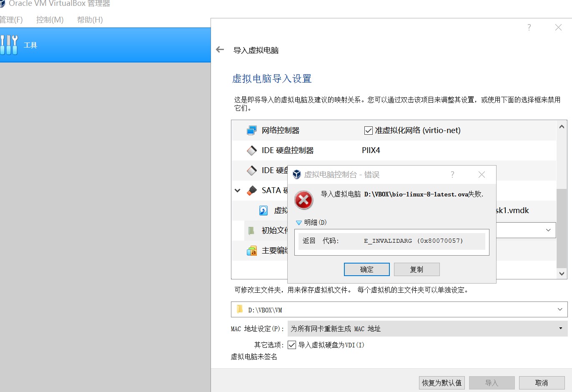The image size is (572, 392).
Task: Click the VirtualBox logo in the main title bar
Action: pyautogui.click(x=2, y=3)
